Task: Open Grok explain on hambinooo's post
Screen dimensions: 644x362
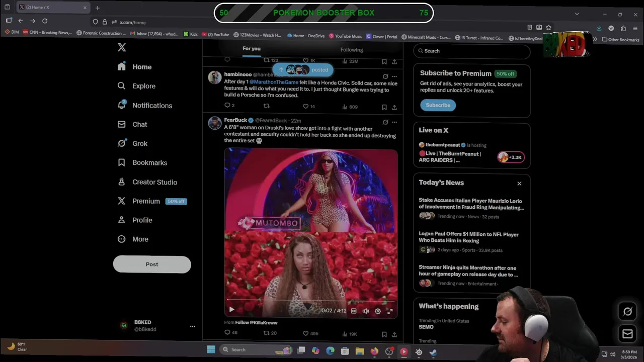Action: (x=385, y=76)
